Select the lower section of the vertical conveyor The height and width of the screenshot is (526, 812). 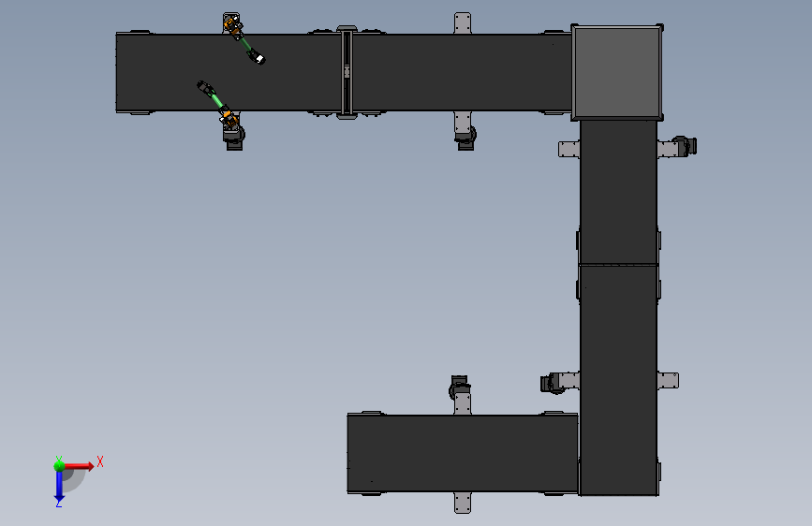(618, 381)
